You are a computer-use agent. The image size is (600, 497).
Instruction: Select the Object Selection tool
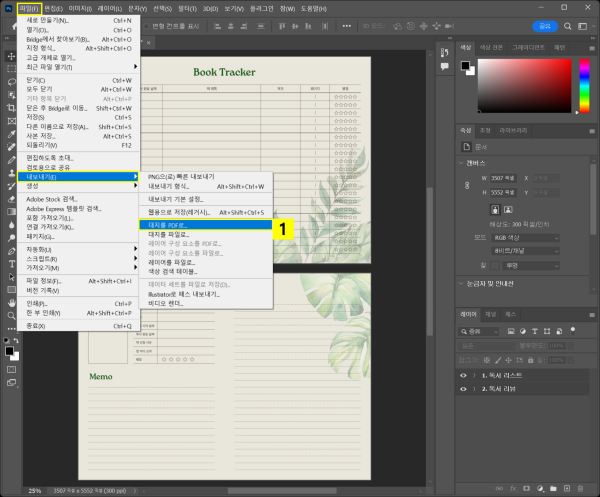(x=11, y=95)
